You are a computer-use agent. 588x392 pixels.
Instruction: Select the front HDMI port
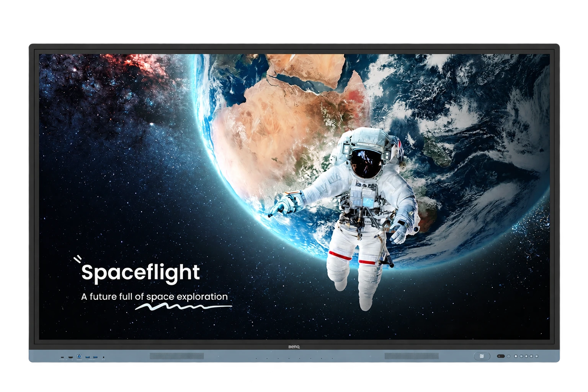(71, 357)
